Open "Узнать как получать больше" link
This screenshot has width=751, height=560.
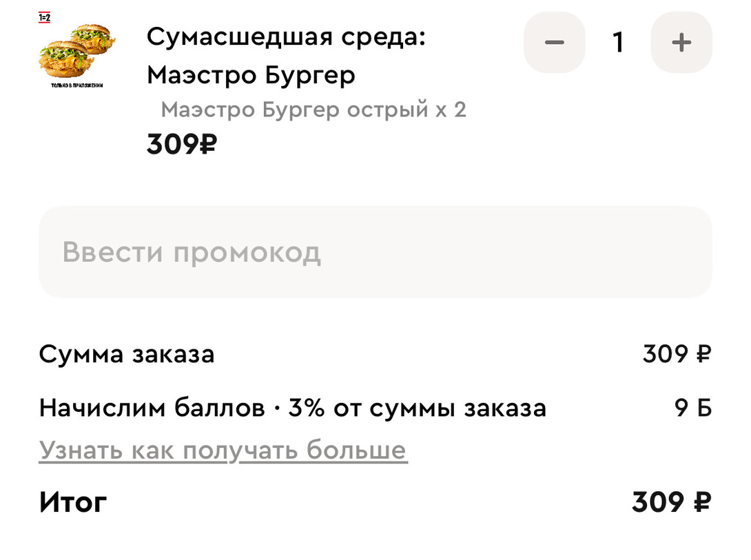click(223, 450)
